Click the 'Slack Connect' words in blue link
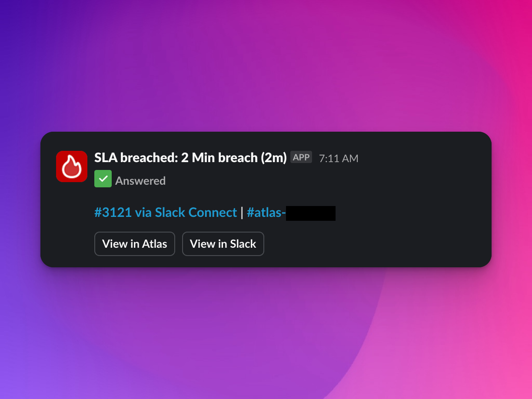 coord(196,213)
